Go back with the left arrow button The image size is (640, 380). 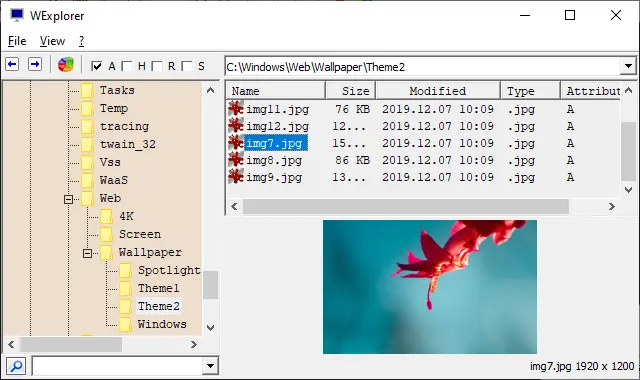tap(12, 64)
